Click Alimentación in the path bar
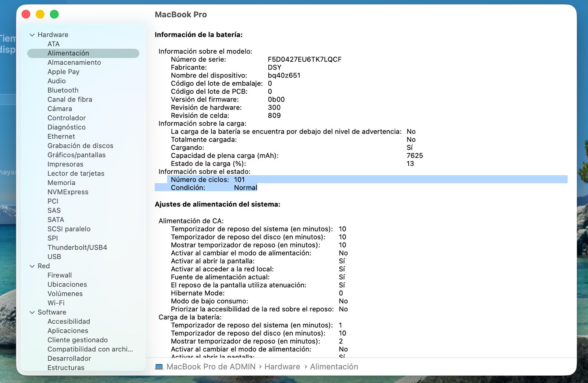 click(x=334, y=367)
